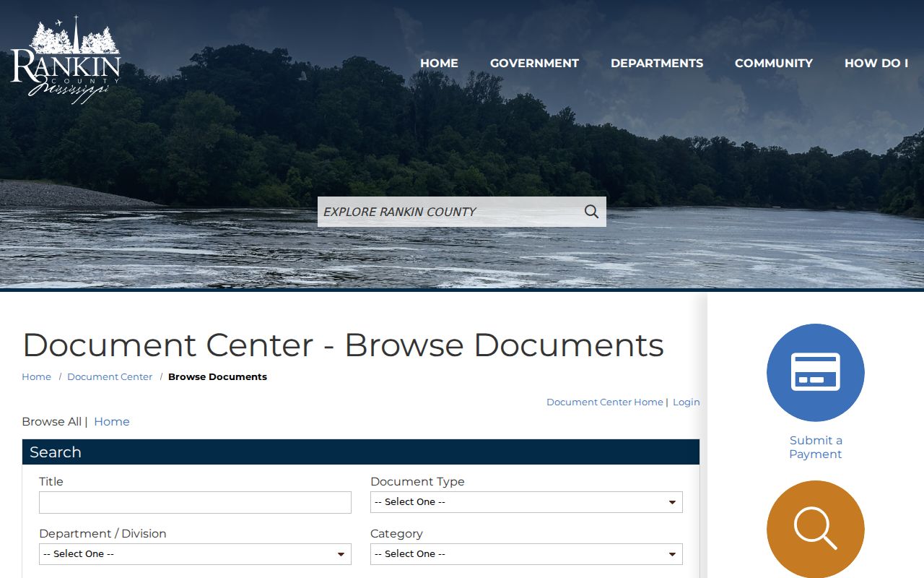Click the magnifier icon in the site search bar

pos(591,212)
